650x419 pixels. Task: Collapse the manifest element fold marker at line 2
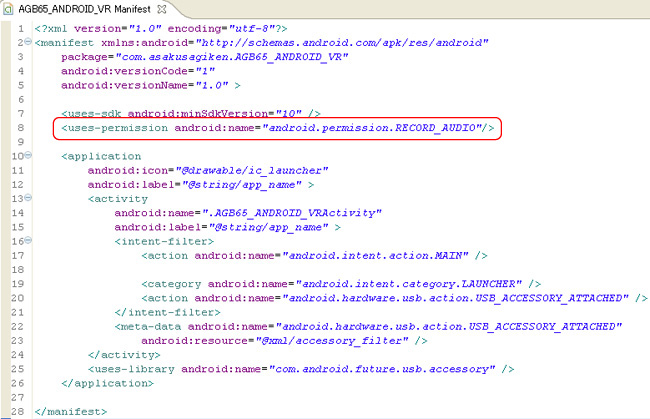(28, 41)
